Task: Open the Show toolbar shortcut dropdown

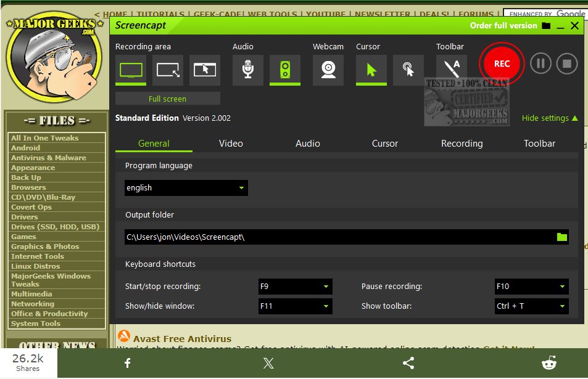Action: [531, 306]
